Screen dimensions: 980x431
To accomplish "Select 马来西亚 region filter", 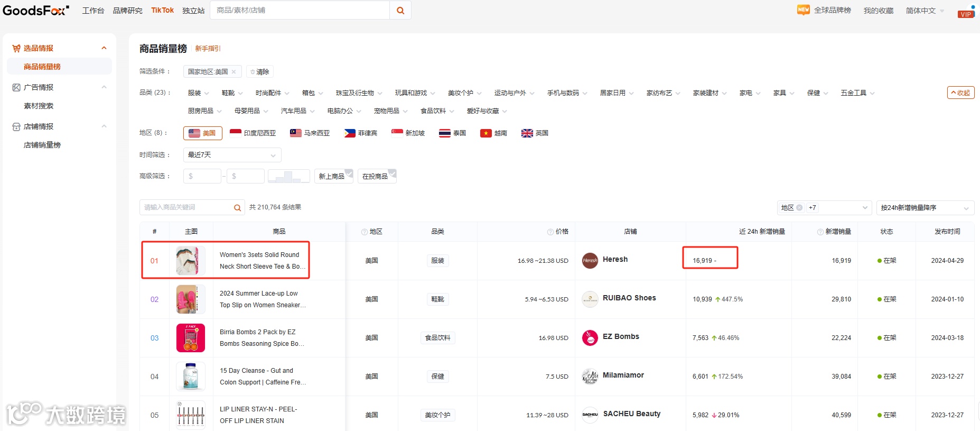I will (310, 133).
